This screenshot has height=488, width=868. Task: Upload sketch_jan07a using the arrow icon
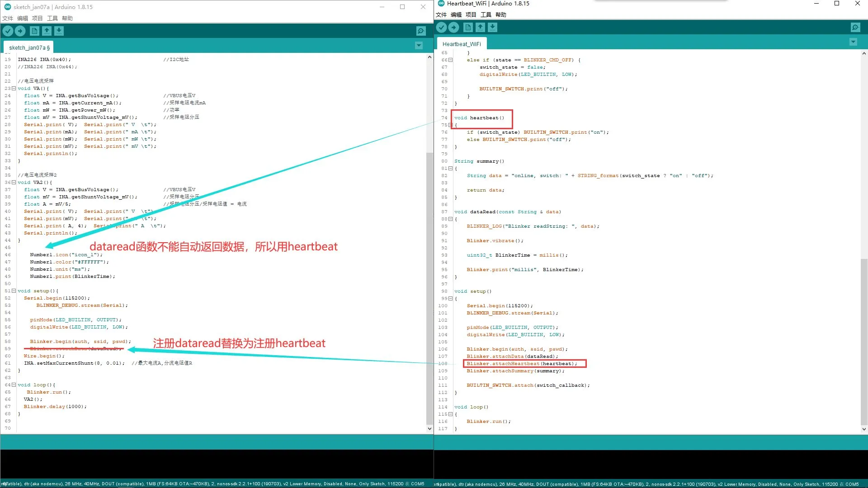pos(20,31)
